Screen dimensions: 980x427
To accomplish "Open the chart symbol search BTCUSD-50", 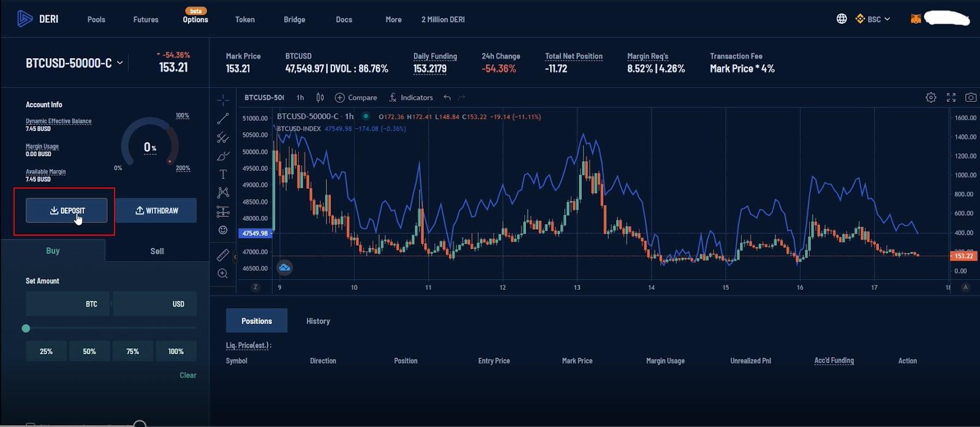I will (x=264, y=97).
